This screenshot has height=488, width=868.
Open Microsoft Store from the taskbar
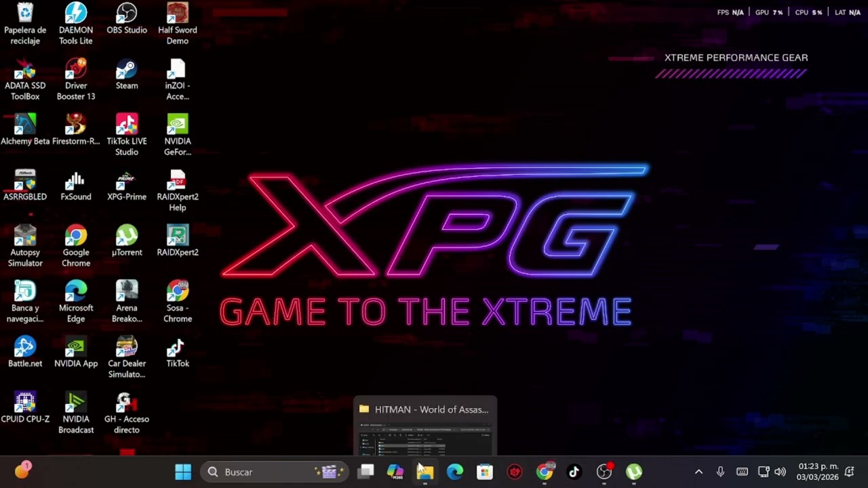tap(485, 472)
